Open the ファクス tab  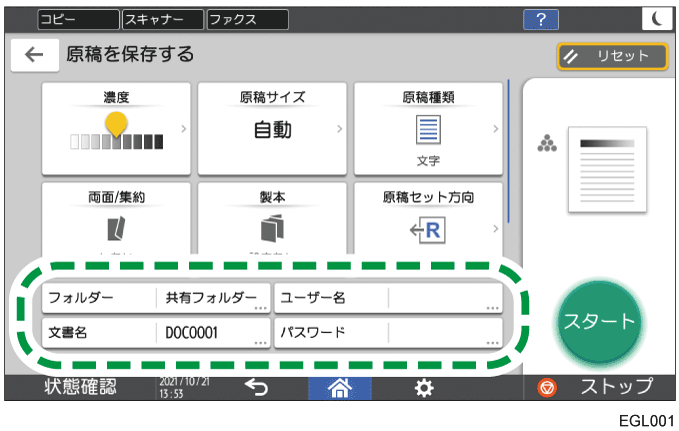pos(246,18)
